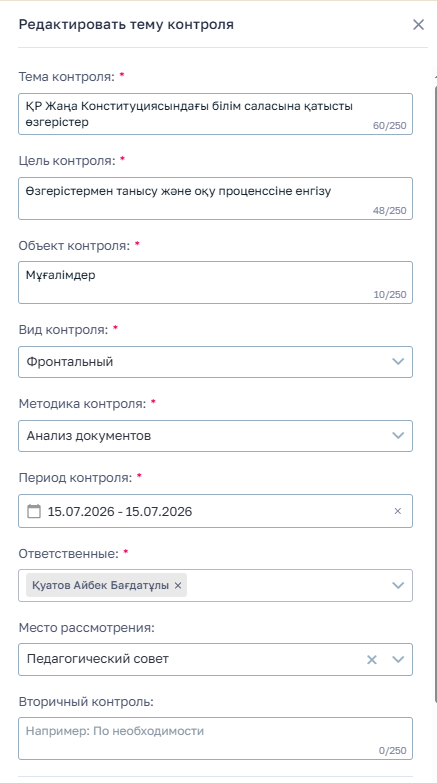Expand the Вид контроля dropdown arrow
Viewport: 437px width, 783px height.
(398, 362)
